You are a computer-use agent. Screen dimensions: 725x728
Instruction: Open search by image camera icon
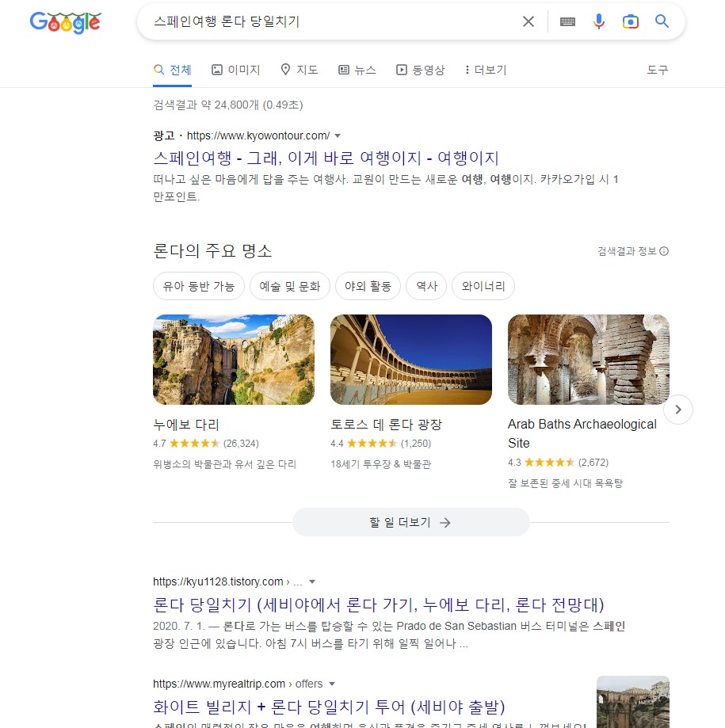tap(630, 21)
